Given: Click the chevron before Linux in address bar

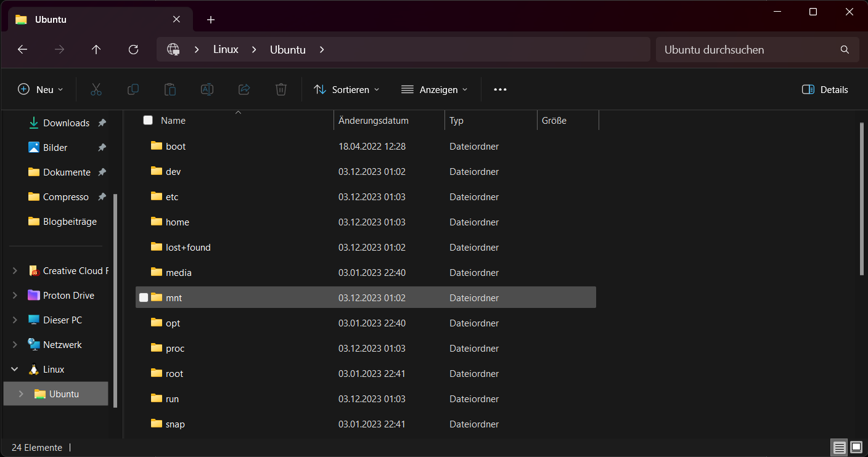Looking at the screenshot, I should (x=197, y=50).
